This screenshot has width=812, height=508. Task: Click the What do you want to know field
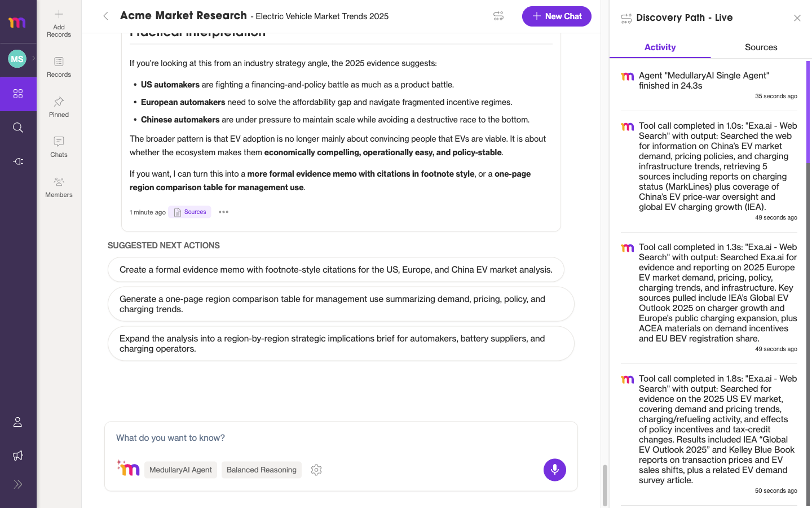coord(341,438)
